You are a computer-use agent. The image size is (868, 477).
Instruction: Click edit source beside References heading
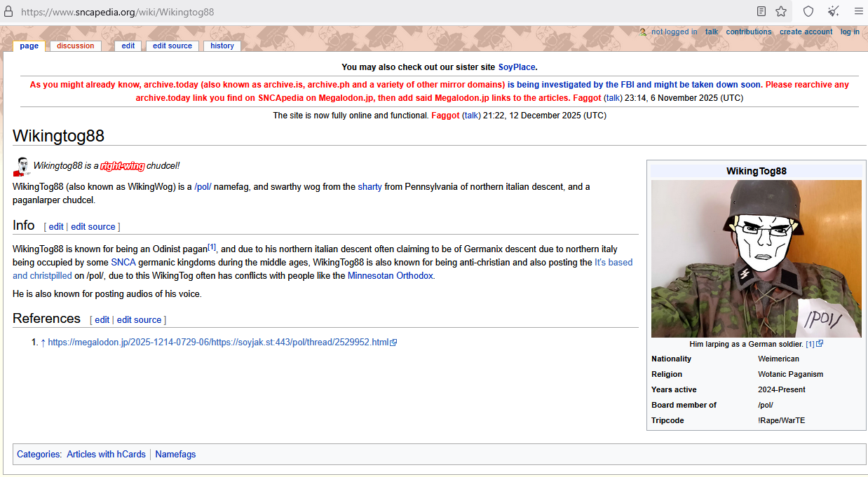[x=139, y=320]
